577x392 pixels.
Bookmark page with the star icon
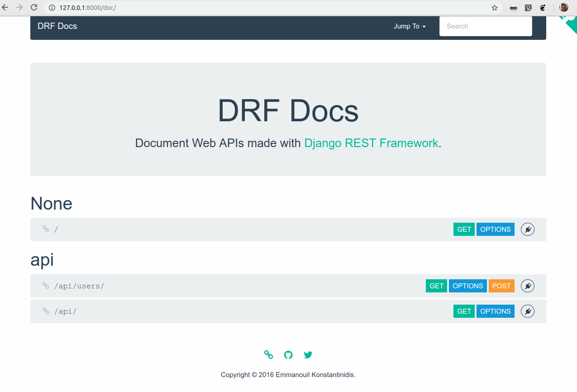[495, 8]
